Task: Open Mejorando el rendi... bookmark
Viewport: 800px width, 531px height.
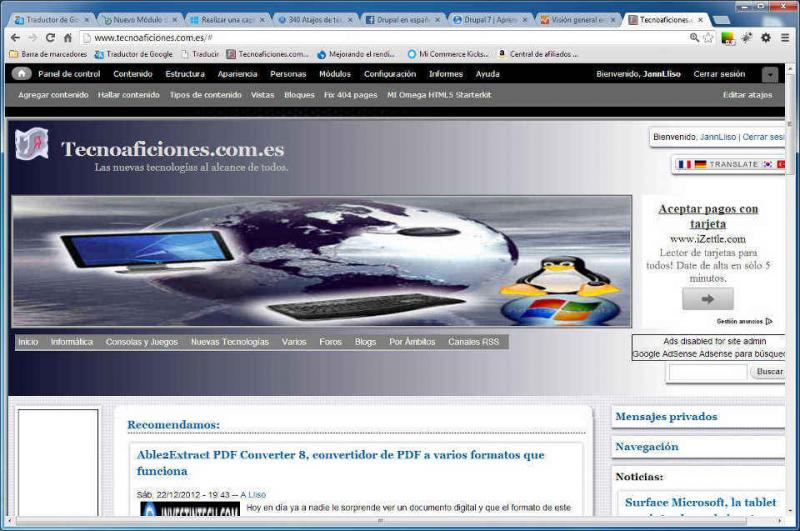Action: pos(356,54)
